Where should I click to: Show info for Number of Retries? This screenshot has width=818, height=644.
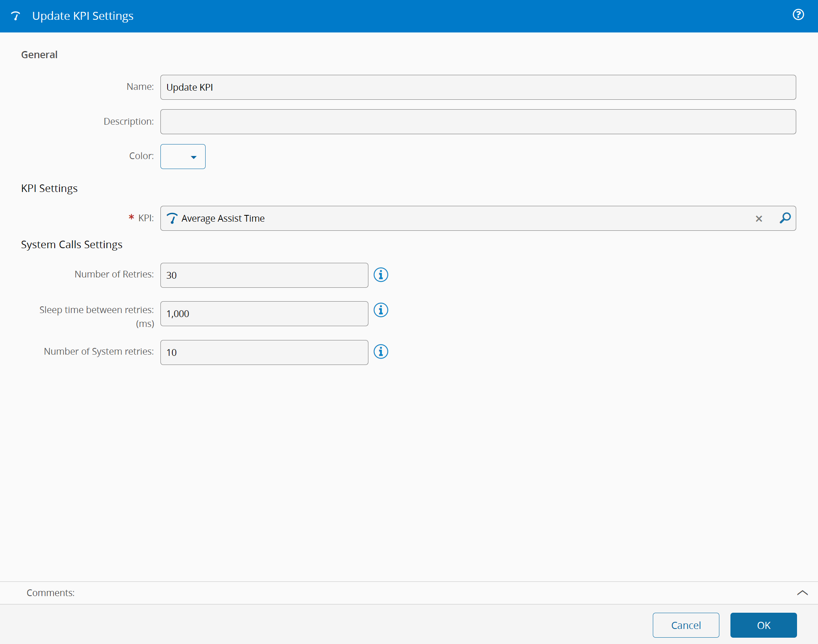click(x=381, y=275)
